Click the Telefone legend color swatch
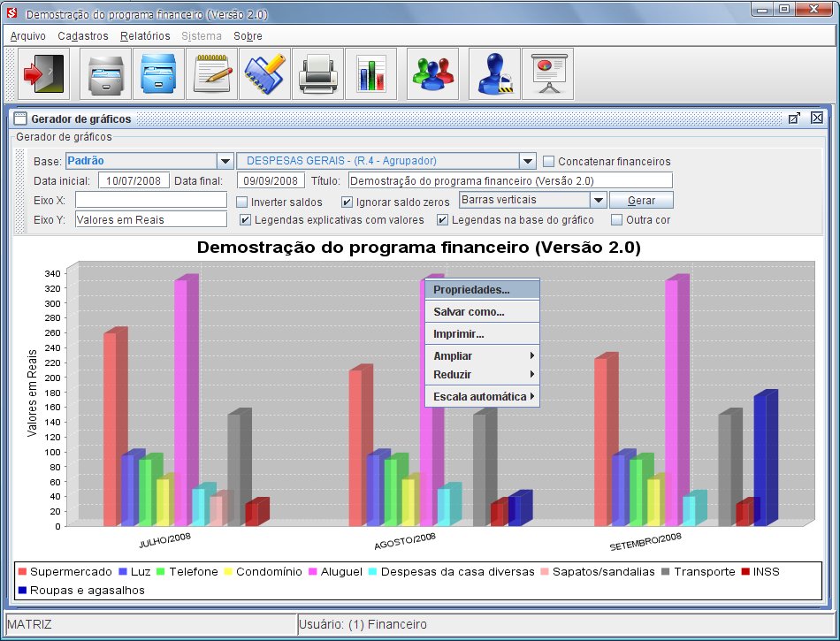 161,572
